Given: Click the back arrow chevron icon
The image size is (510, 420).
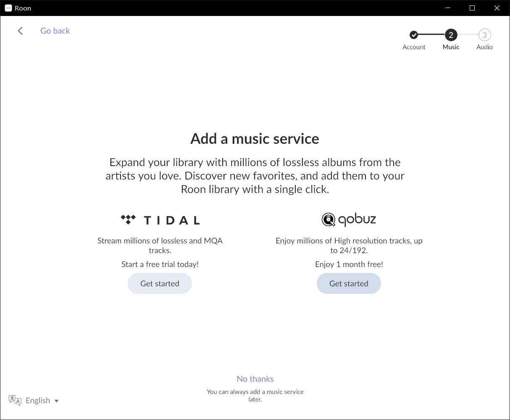Looking at the screenshot, I should pyautogui.click(x=20, y=31).
